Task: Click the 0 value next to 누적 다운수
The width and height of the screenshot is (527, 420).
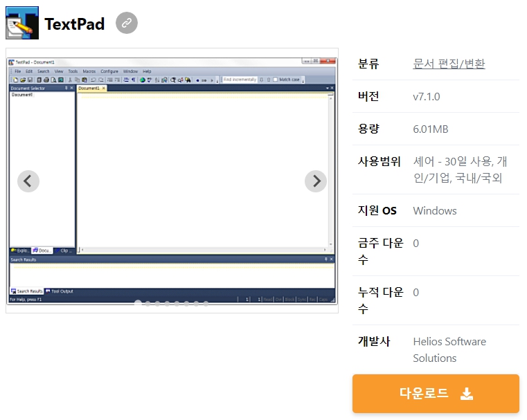Action: tap(416, 293)
